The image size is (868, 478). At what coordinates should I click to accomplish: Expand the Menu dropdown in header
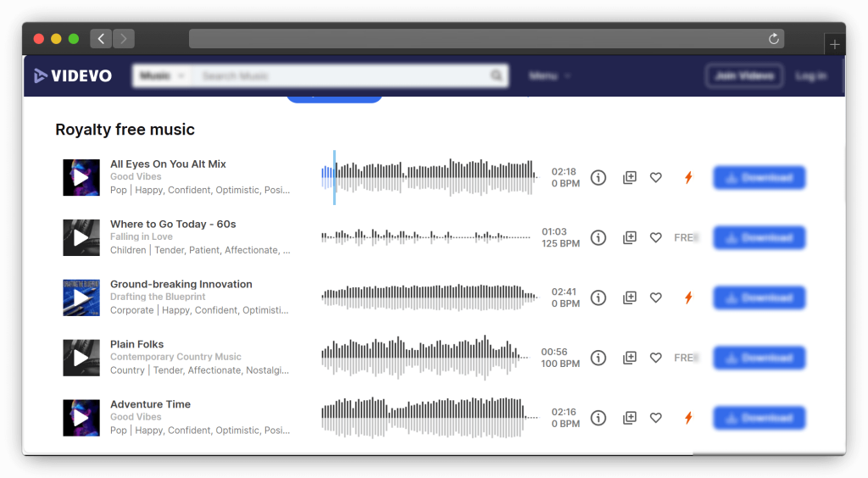click(x=549, y=76)
